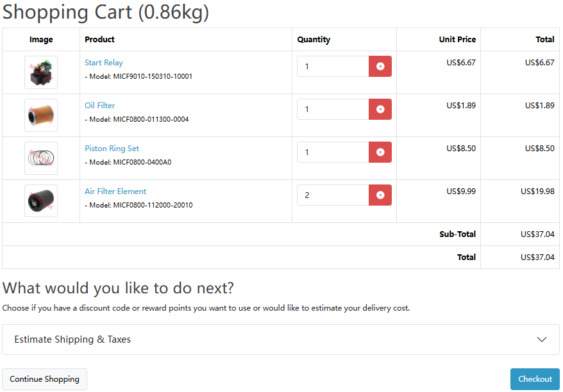Remove the Start Relay from the cart

click(x=379, y=66)
